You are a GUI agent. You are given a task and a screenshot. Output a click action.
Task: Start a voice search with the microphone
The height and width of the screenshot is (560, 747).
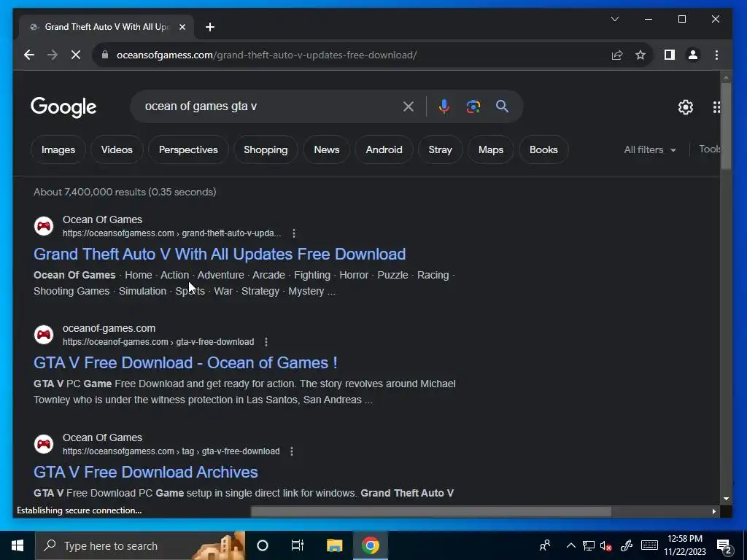(444, 106)
